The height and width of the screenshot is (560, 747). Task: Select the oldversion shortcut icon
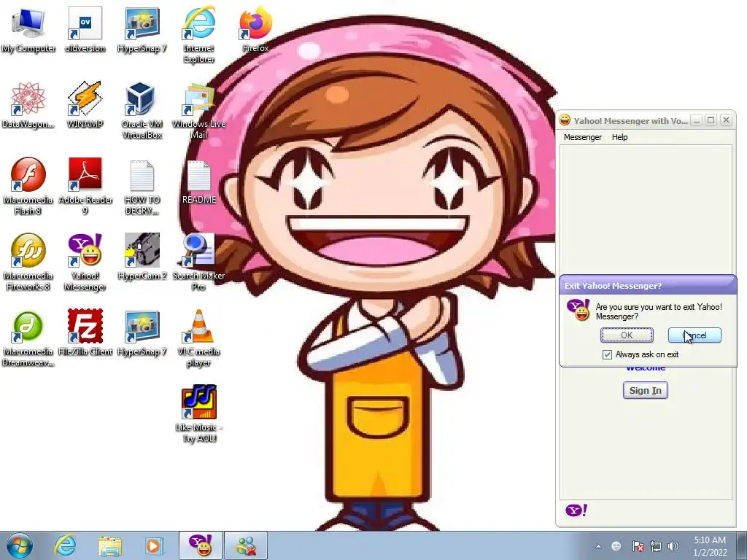point(85,29)
